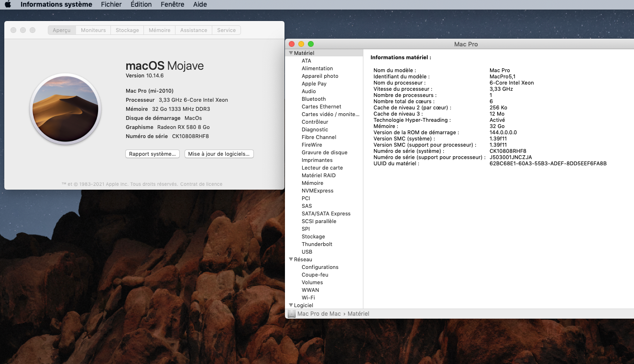This screenshot has height=364, width=634.
Task: Click the computer icon in the path bar
Action: coord(292,314)
